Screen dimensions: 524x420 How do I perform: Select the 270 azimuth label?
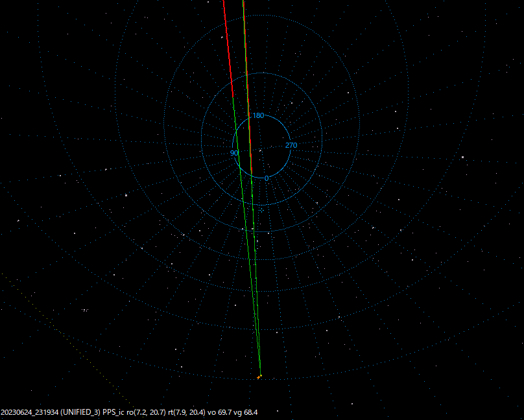[x=292, y=145]
